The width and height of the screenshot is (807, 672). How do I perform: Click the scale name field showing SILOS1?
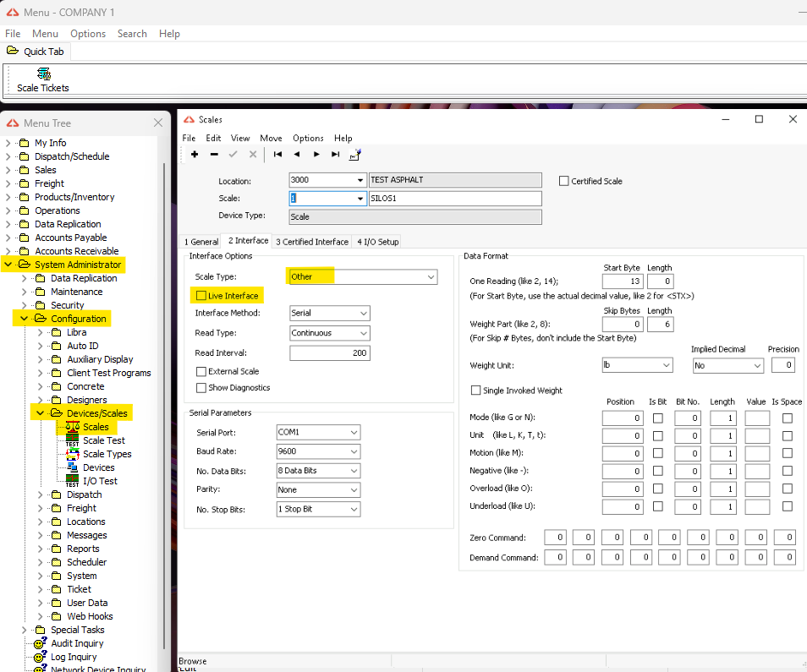click(455, 199)
